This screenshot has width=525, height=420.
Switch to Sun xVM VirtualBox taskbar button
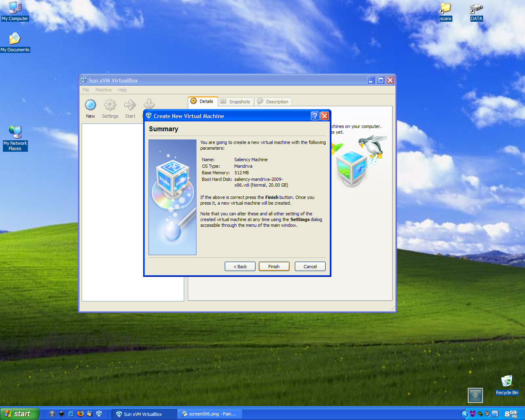144,414
